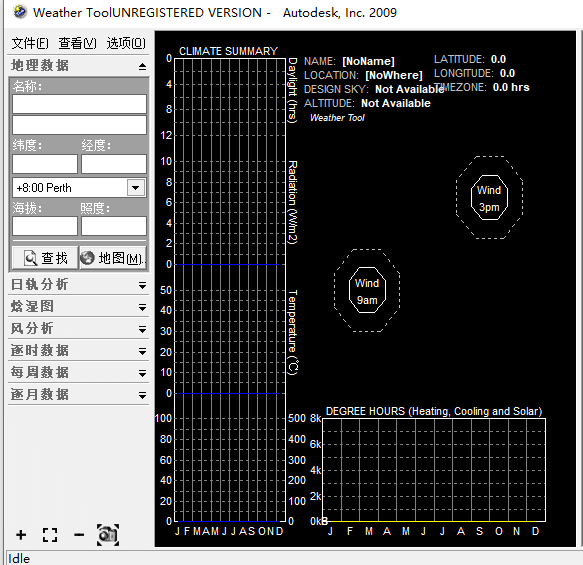Open the +8:00 Perth timezone dropdown

(x=136, y=188)
